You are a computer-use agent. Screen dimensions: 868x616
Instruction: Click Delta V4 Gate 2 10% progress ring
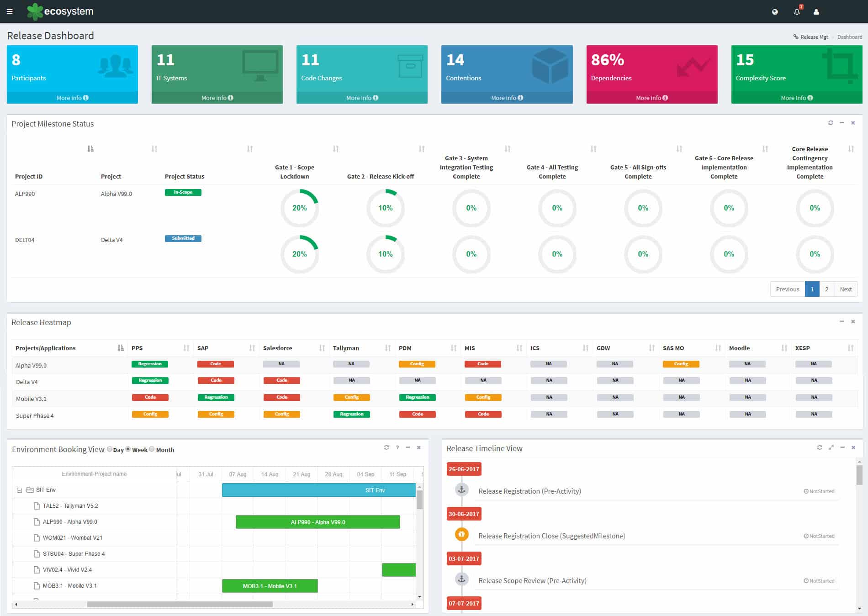(386, 254)
